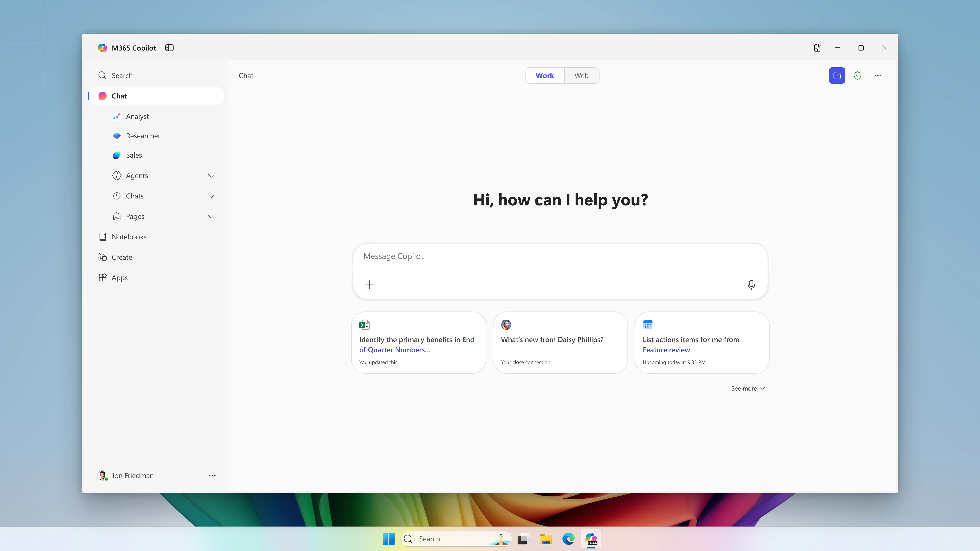Click the plus icon to add content
This screenshot has height=551, width=980.
point(369,285)
